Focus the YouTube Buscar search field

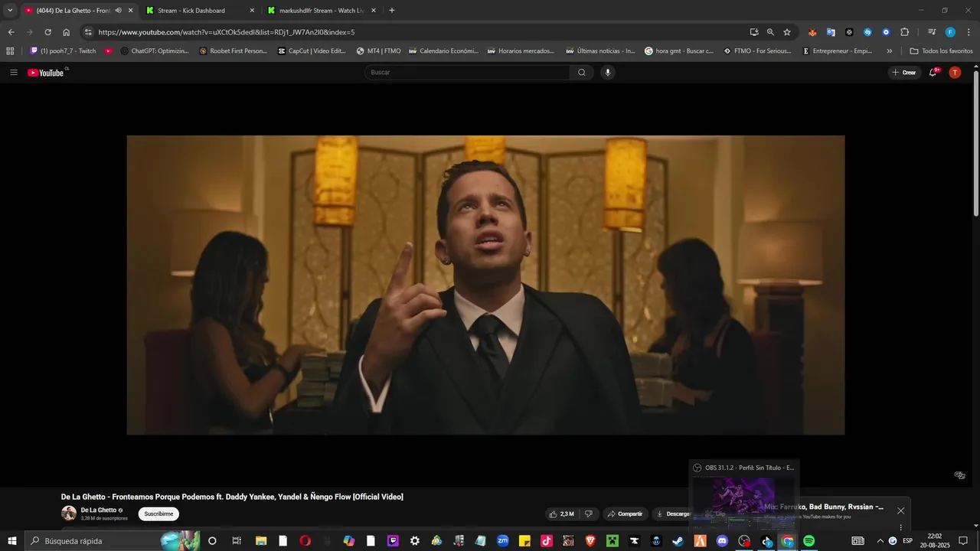pyautogui.click(x=467, y=73)
